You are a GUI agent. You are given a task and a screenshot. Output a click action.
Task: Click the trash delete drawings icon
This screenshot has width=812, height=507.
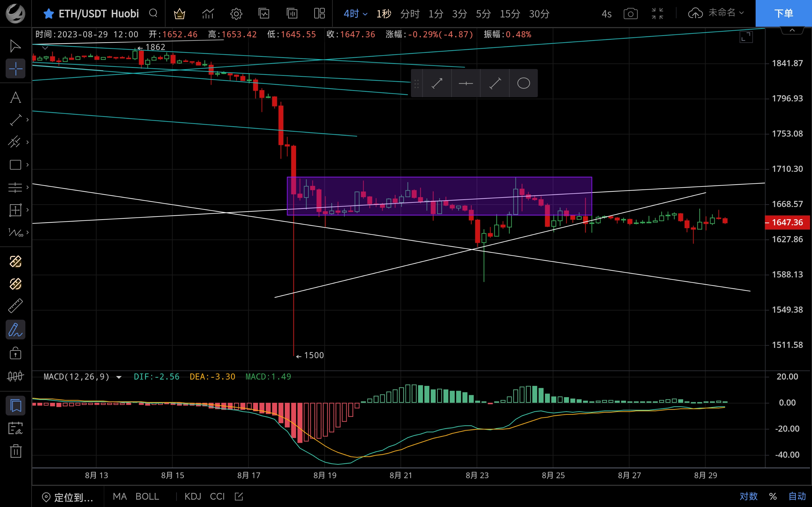tap(16, 451)
